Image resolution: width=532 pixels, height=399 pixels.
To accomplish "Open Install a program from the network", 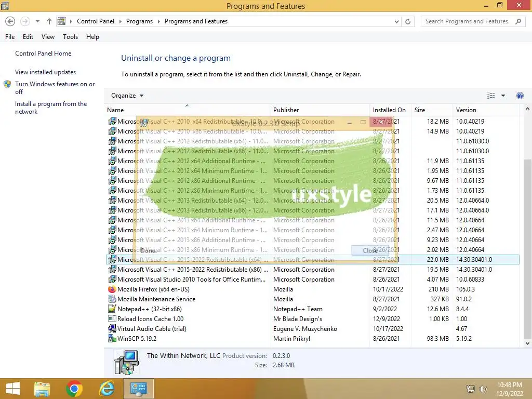I will 51,108.
